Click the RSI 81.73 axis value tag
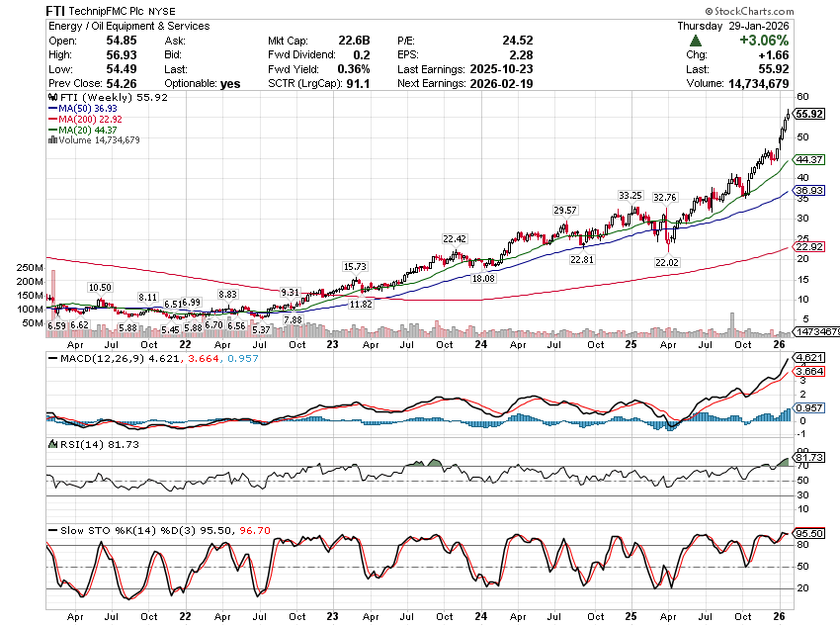840x626 pixels. coord(809,457)
